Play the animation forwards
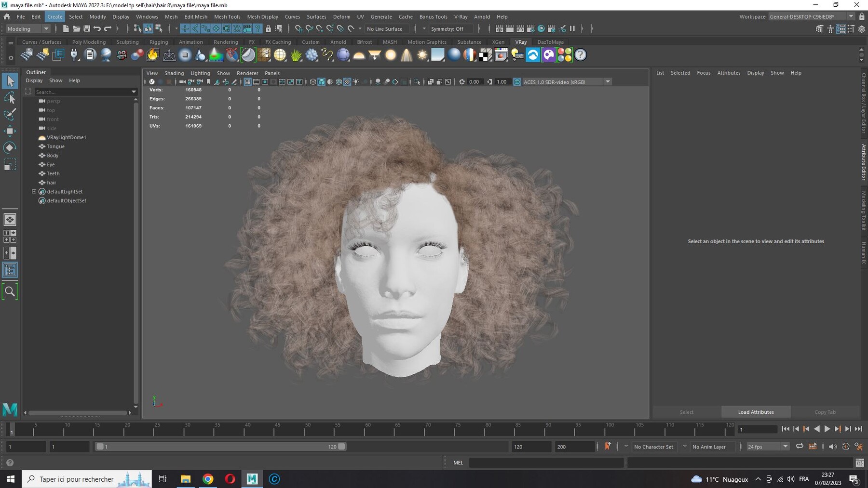The image size is (868, 488). tap(827, 429)
